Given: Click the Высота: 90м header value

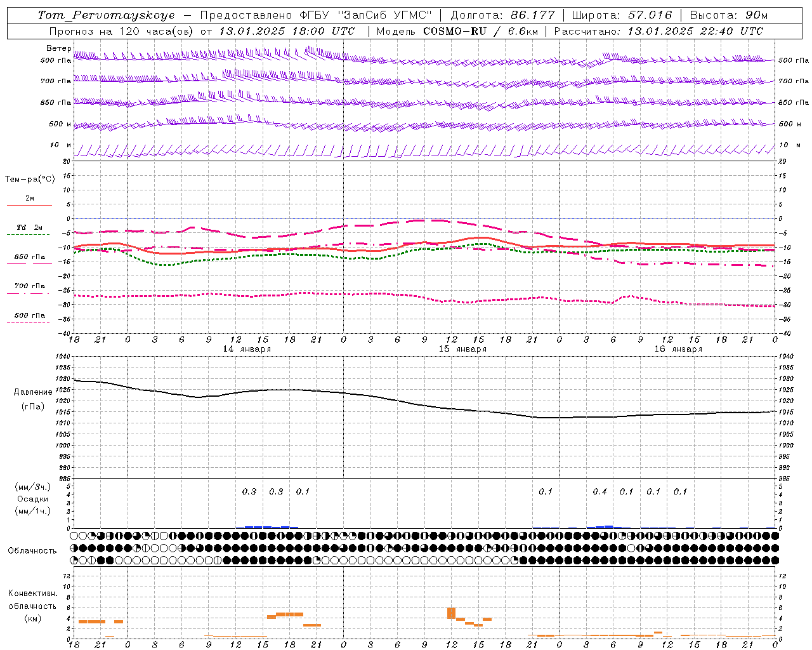Looking at the screenshot, I should (x=728, y=15).
